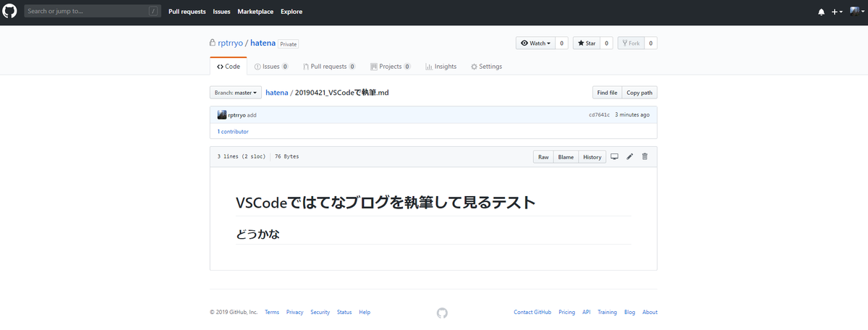Open rptrryo owner link in repo title
Screen dimensions: 868x330
[229, 43]
